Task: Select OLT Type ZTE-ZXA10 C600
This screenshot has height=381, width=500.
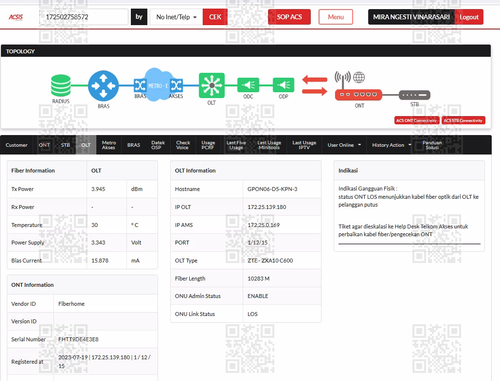Action: pyautogui.click(x=270, y=261)
